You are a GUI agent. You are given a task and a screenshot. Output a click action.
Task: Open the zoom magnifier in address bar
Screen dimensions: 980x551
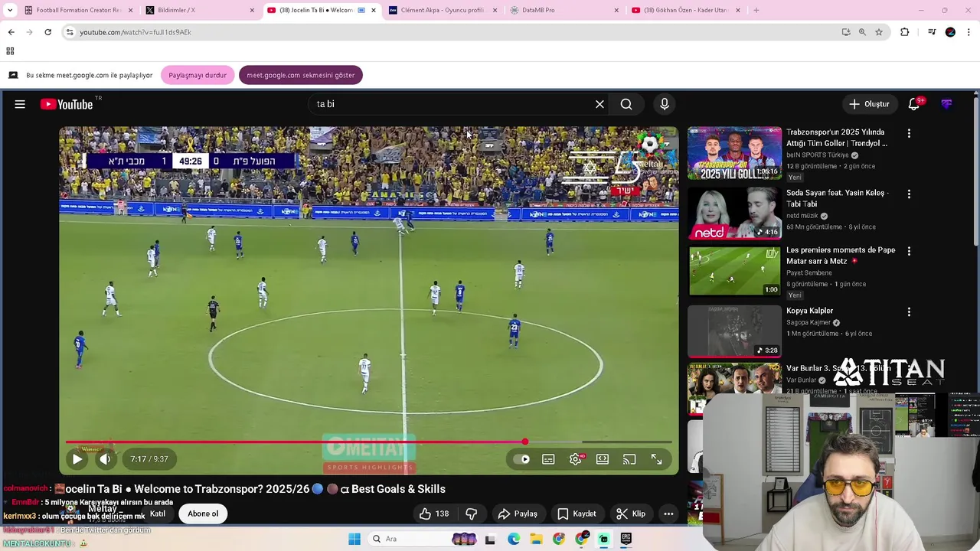(x=862, y=32)
